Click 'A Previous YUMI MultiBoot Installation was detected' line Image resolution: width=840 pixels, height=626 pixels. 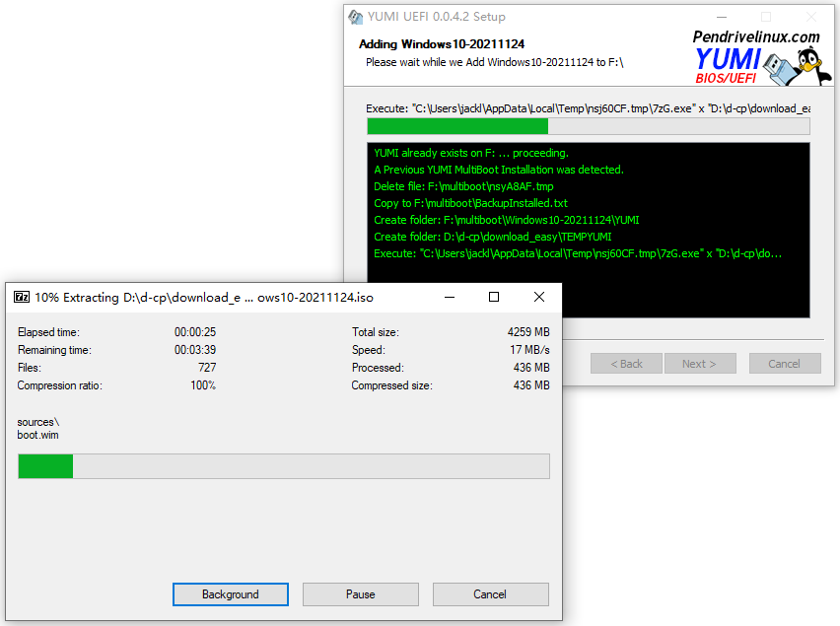tap(499, 170)
